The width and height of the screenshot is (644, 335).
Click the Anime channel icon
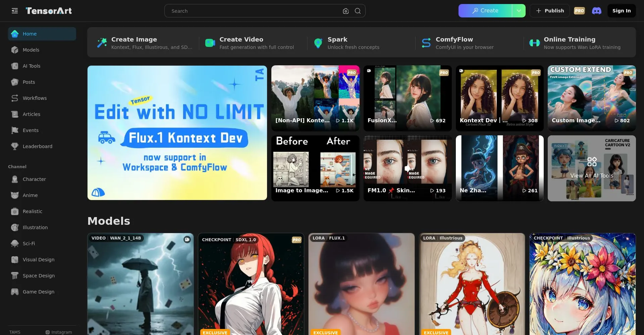[15, 195]
